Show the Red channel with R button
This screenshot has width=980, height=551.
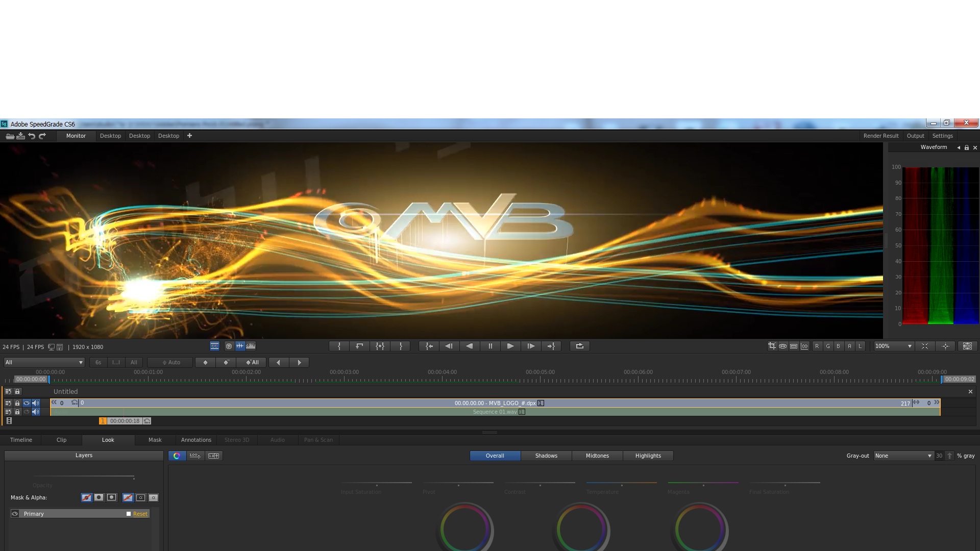pos(817,346)
